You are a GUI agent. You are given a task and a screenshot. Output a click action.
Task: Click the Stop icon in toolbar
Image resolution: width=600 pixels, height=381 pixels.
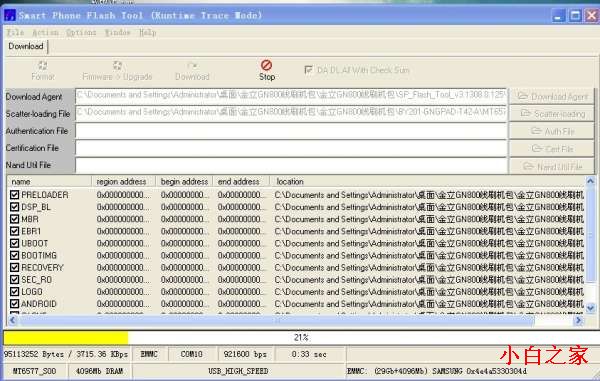266,65
